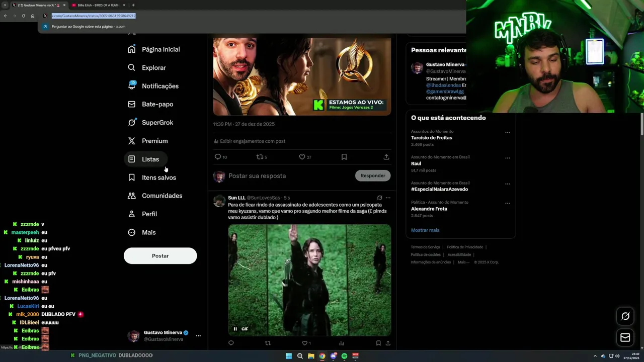Viewport: 644px width, 362px height.
Task: Click repost icon showing 5
Action: (260, 157)
